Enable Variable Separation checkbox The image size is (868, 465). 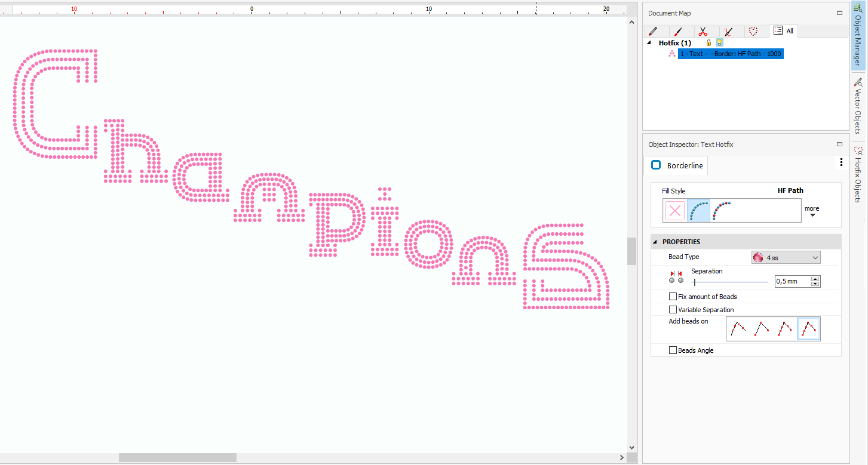coord(673,310)
